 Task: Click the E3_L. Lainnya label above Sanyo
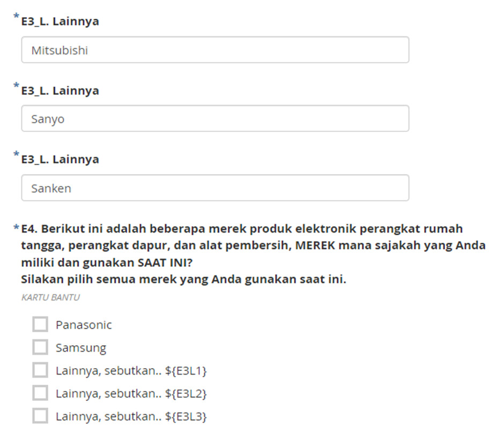[60, 91]
